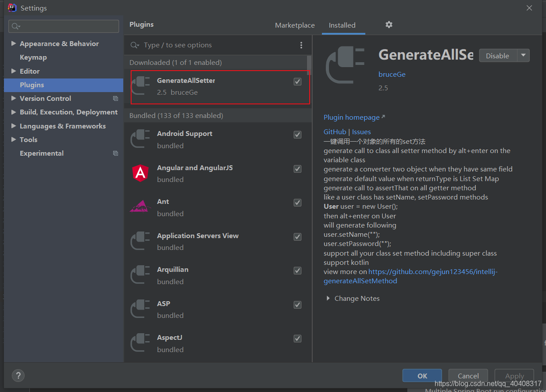Click the Bundled (133 of 133 enabled) header
This screenshot has width=546, height=392.
(x=176, y=116)
